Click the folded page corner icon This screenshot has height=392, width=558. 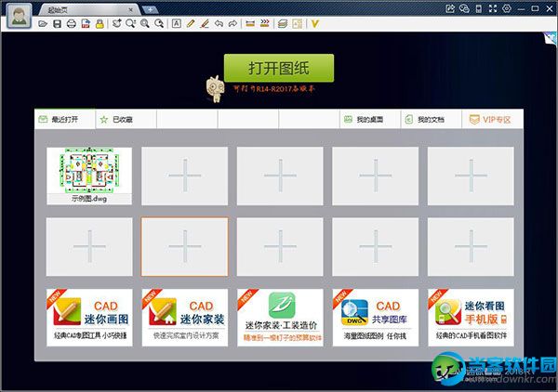(551, 38)
